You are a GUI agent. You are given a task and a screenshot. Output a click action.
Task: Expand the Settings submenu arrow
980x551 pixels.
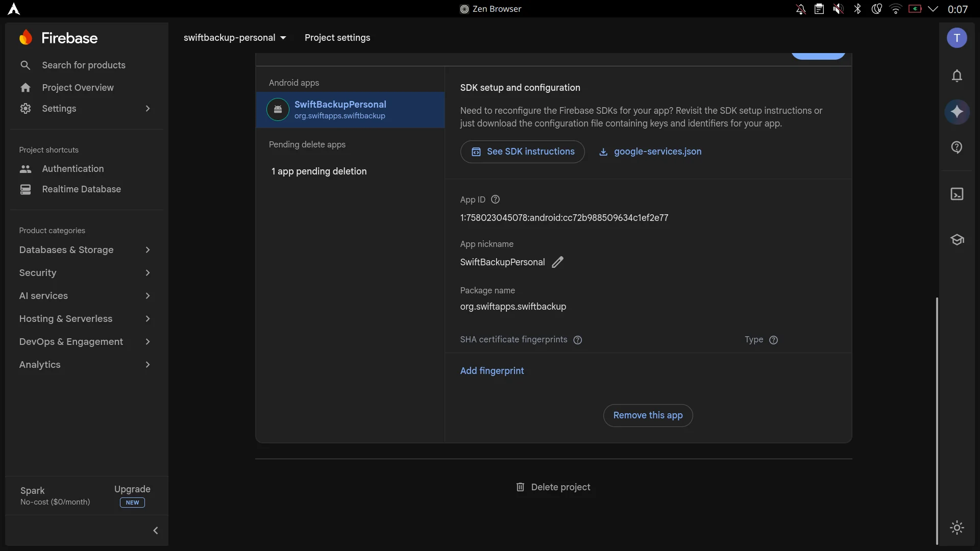point(148,109)
